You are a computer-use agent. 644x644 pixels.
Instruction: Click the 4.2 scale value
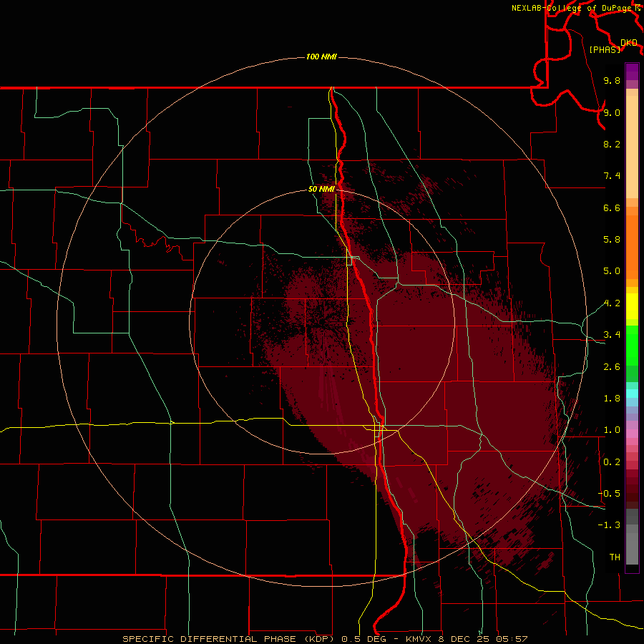coord(612,303)
